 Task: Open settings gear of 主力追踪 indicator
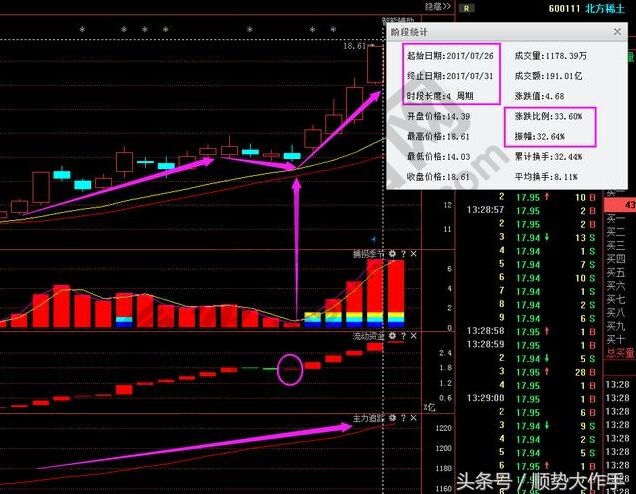pyautogui.click(x=393, y=418)
